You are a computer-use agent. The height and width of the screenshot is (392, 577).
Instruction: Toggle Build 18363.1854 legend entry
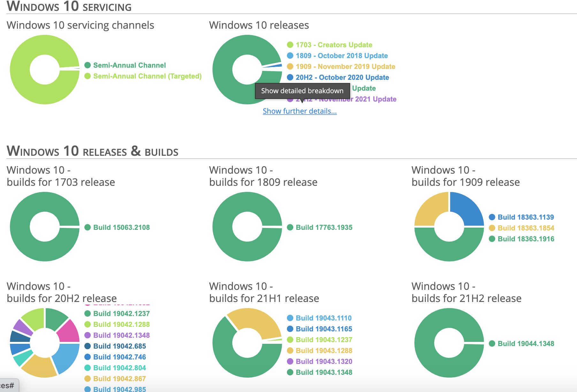point(521,228)
